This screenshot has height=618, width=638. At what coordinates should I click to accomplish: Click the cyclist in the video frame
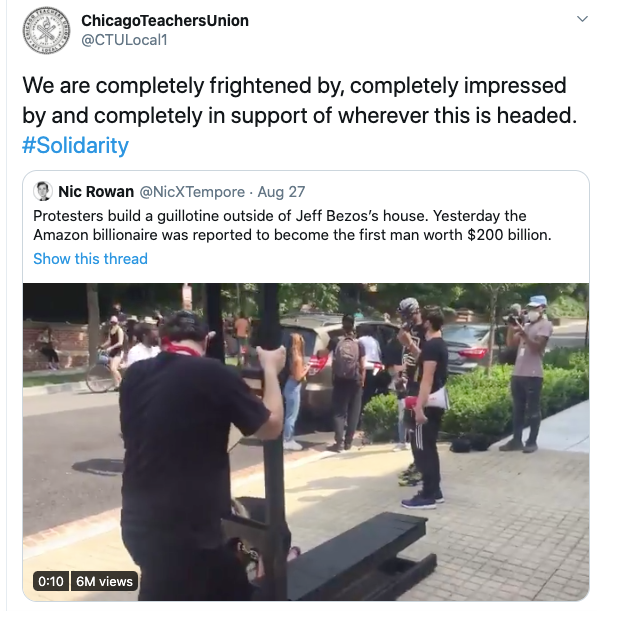pos(108,354)
